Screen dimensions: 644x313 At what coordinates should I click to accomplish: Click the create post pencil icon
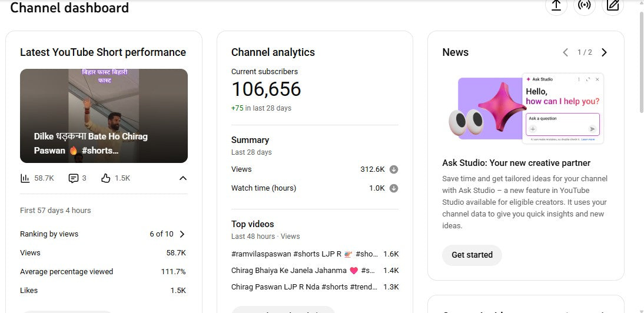pyautogui.click(x=613, y=5)
